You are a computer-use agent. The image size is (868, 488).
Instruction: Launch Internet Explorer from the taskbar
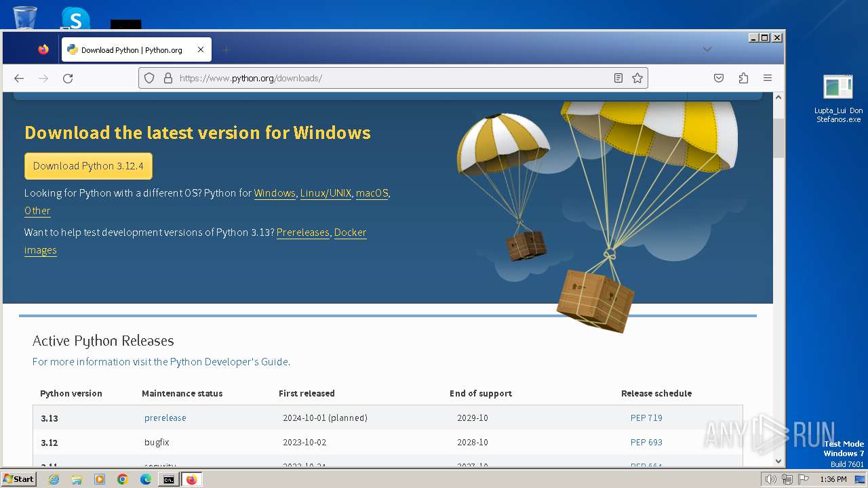click(x=54, y=479)
